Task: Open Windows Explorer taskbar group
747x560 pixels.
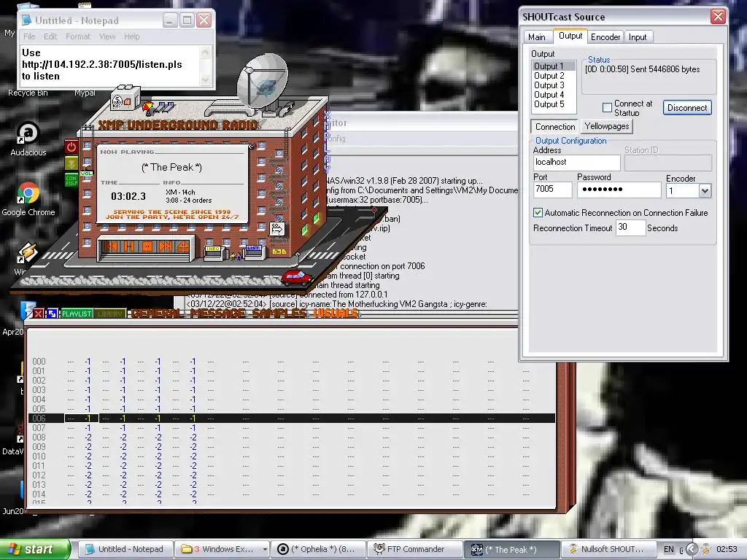Action: pos(222,549)
